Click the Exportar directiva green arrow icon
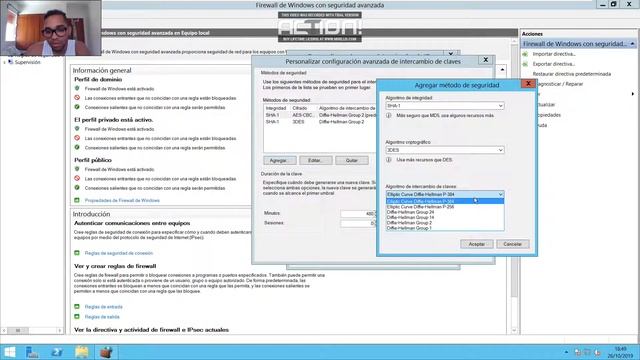This screenshot has height=360, width=640. tap(525, 64)
